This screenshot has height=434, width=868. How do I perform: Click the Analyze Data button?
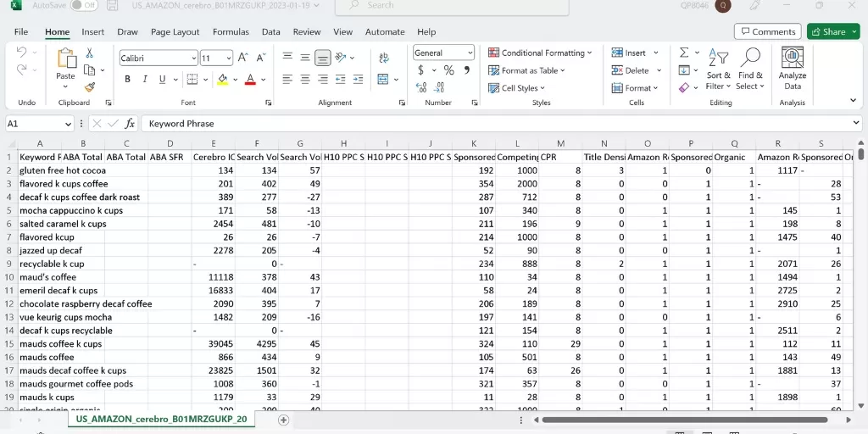pos(793,70)
